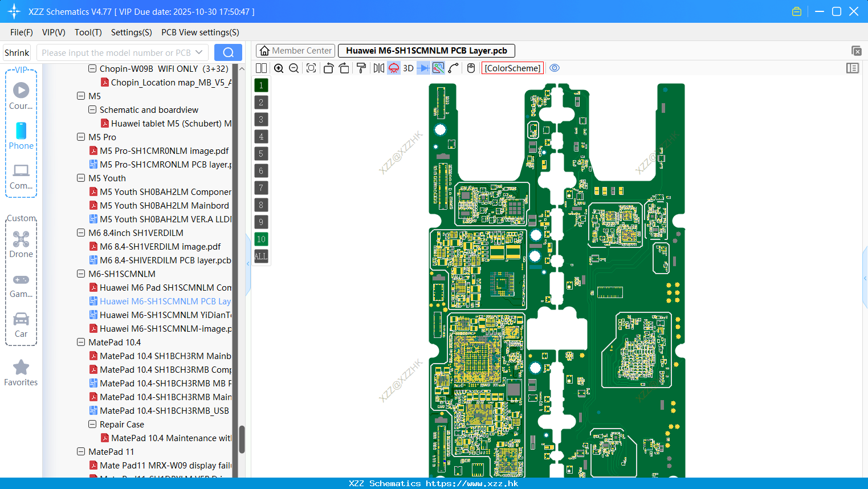Select Huawei M6-SH1SCMNLM PCB Layer.pcb tab

[x=426, y=51]
